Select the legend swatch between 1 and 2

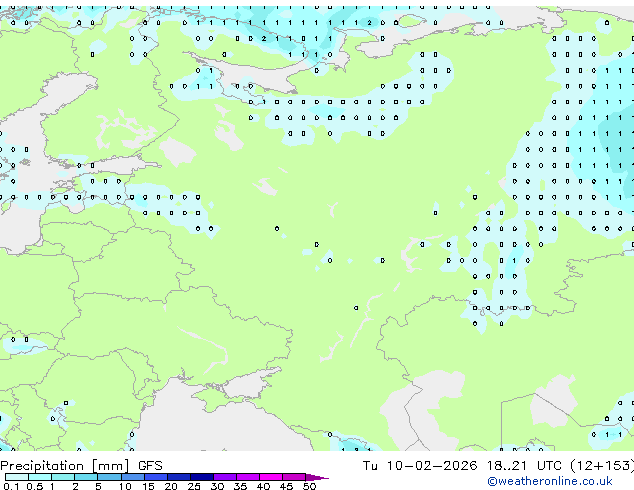coord(63,477)
